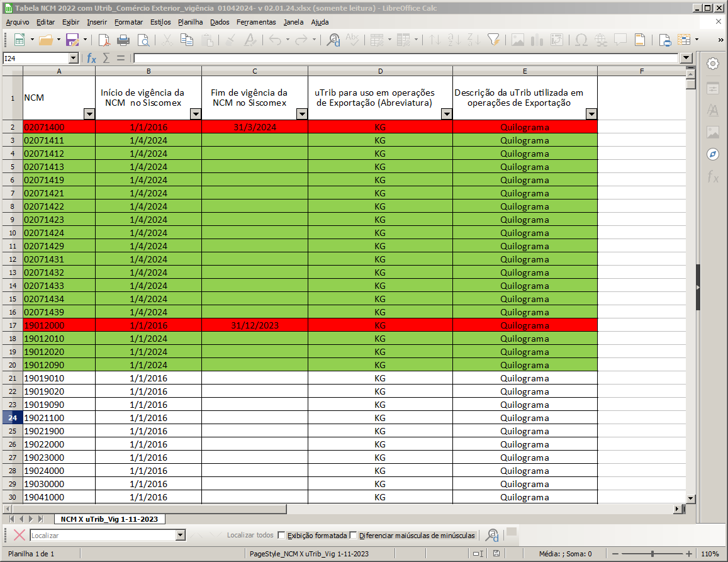
Task: Insert special character Omega icon
Action: click(x=581, y=40)
